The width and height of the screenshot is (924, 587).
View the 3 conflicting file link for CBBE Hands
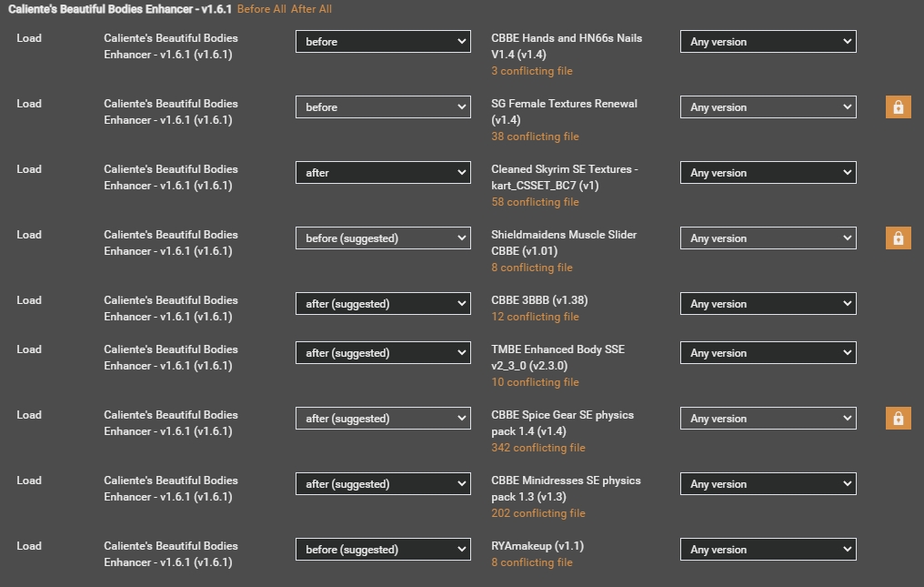pyautogui.click(x=531, y=70)
